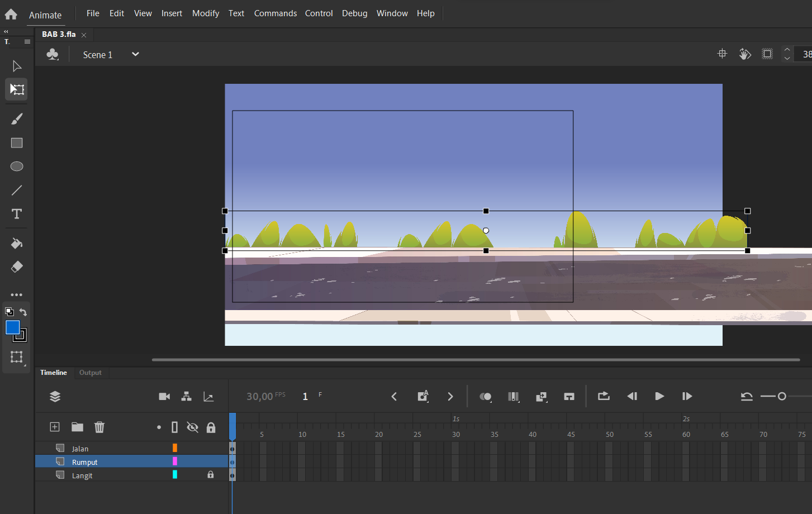Image resolution: width=812 pixels, height=514 pixels.
Task: Add camera layer in the timeline
Action: pos(164,396)
